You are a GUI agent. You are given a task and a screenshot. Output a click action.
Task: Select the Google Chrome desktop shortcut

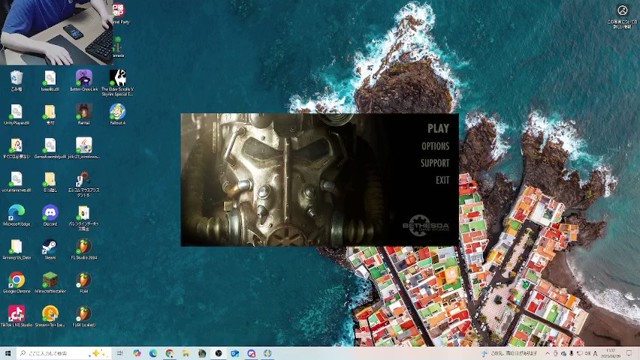pyautogui.click(x=16, y=283)
